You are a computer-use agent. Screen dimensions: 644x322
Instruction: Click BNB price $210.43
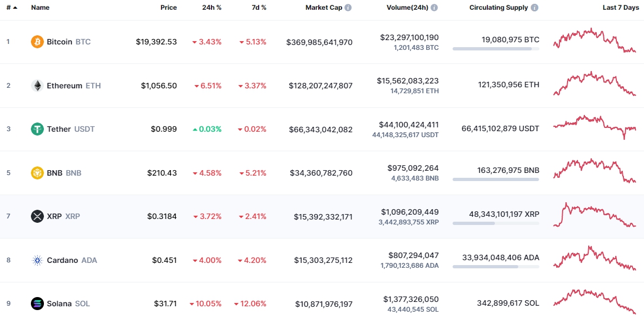162,173
